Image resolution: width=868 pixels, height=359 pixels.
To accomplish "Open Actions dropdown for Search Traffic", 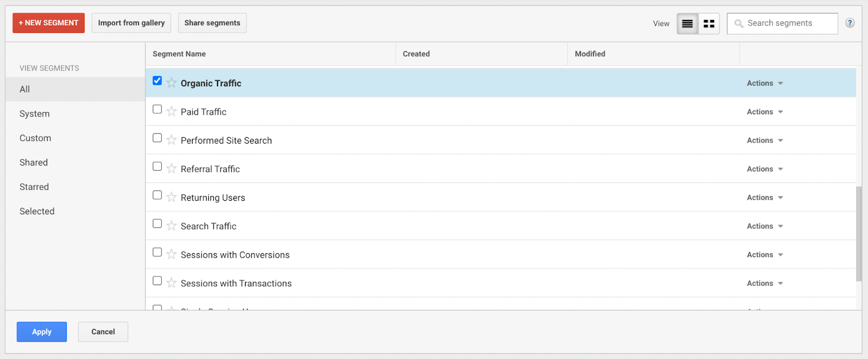I will (765, 226).
